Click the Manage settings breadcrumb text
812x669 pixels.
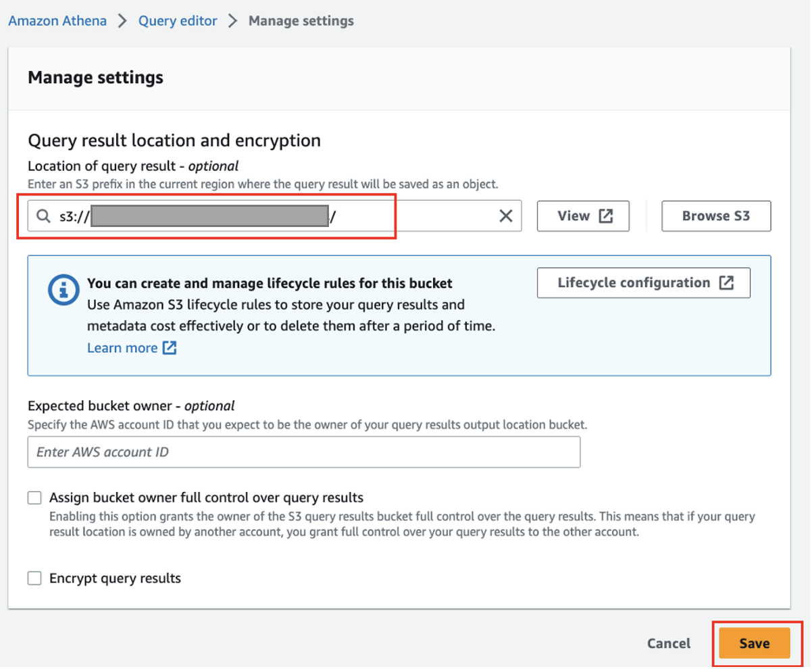pyautogui.click(x=301, y=21)
